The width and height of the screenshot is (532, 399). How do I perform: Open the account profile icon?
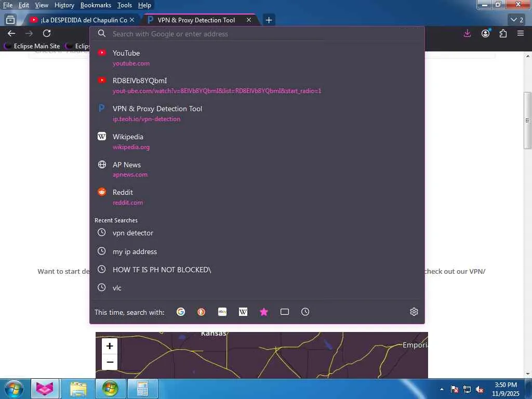click(486, 33)
